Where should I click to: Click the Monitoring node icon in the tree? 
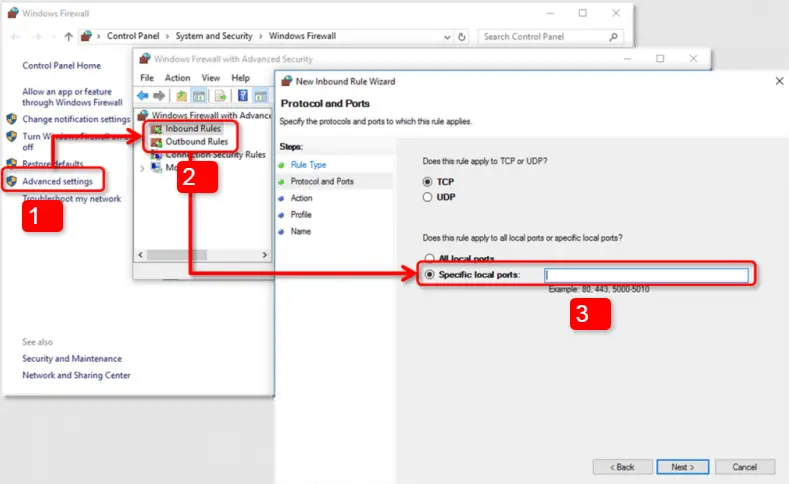156,167
